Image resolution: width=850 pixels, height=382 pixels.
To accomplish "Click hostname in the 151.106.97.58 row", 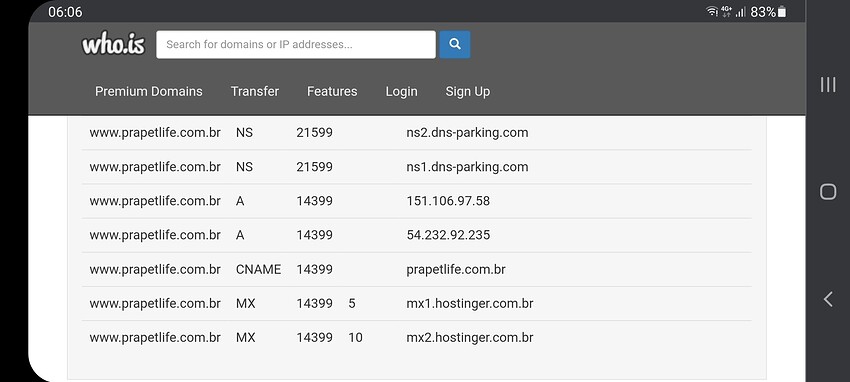I will click(x=155, y=201).
